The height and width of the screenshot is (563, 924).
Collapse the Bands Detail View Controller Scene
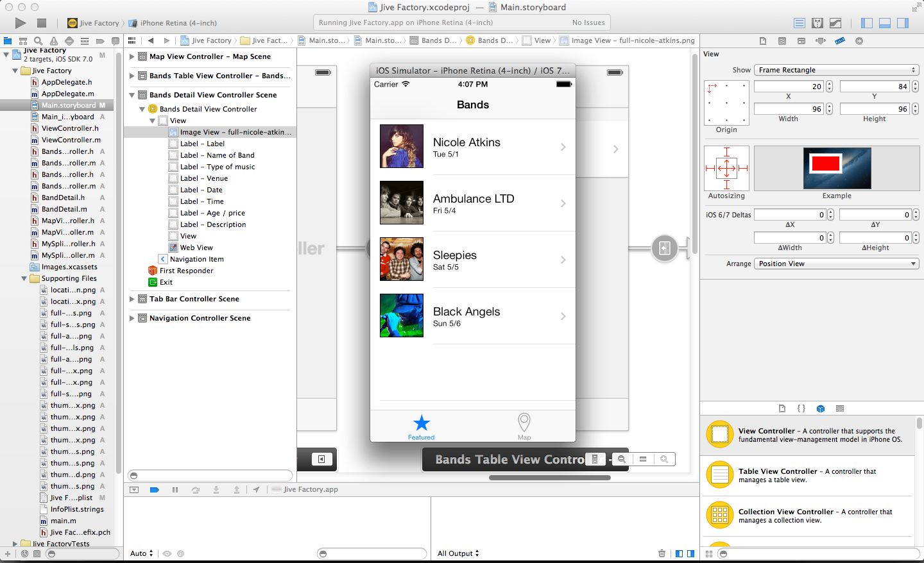click(x=132, y=95)
